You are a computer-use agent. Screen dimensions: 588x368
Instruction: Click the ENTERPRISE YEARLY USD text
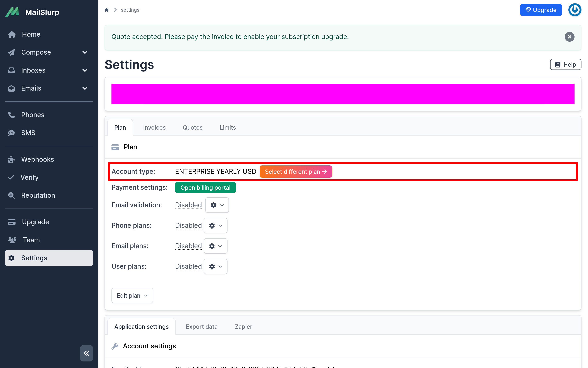click(x=216, y=172)
